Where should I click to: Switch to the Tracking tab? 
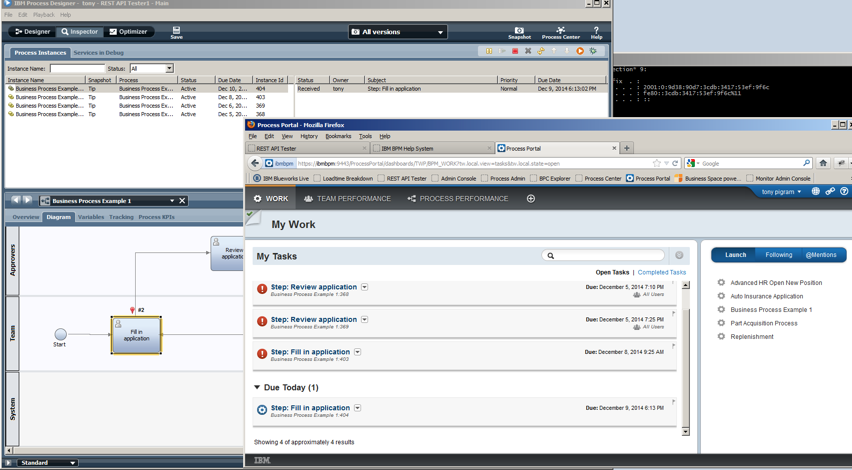[x=121, y=217]
